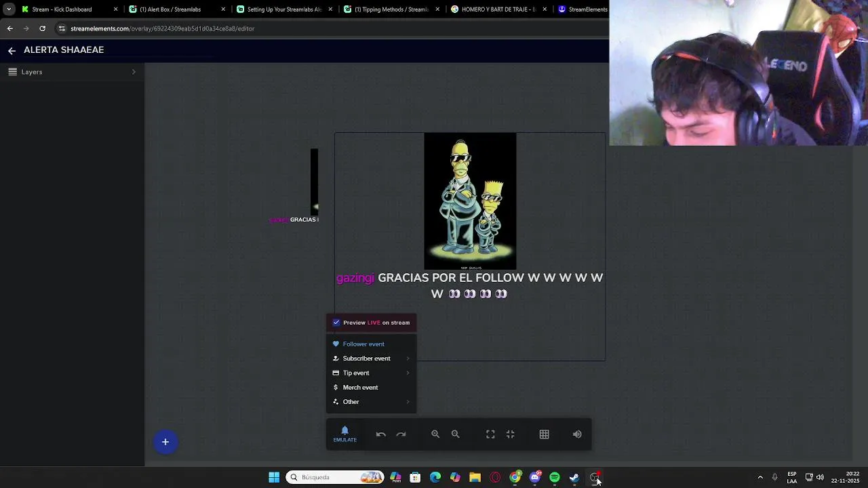Click the Layers hamburger icon

tap(12, 72)
